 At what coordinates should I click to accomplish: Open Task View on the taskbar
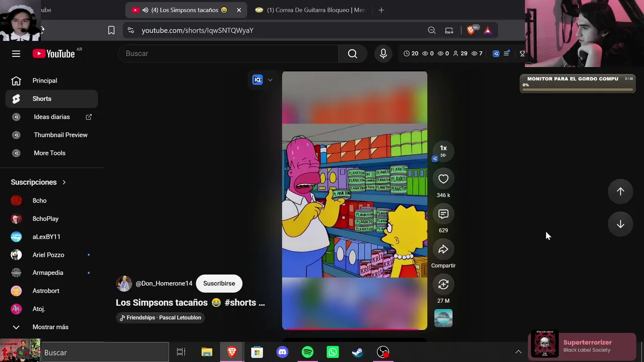click(x=181, y=352)
